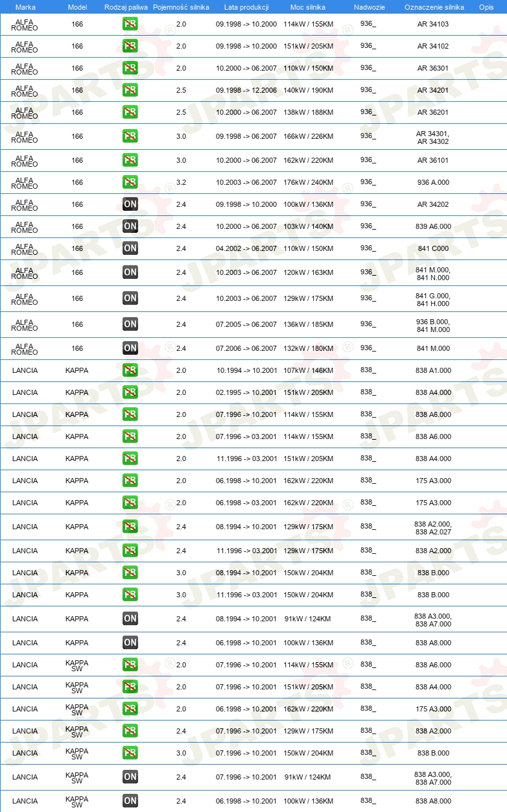
Task: Click PB icon in AR 36201 row
Action: pyautogui.click(x=130, y=113)
